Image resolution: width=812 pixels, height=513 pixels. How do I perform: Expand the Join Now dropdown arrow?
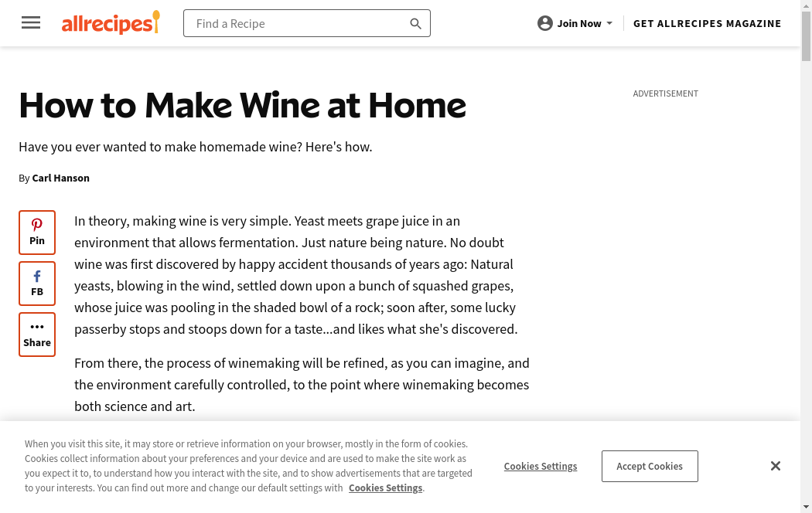(609, 23)
